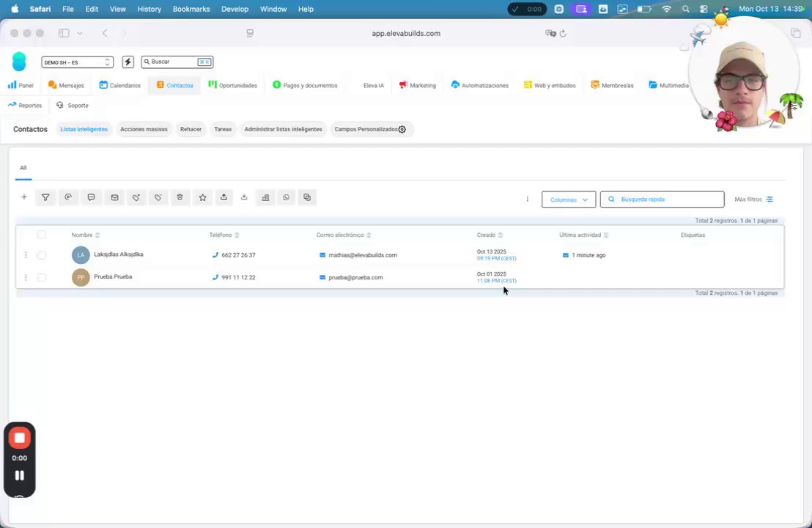Click the Safari sidebar toggle icon
This screenshot has height=528, width=812.
(64, 33)
